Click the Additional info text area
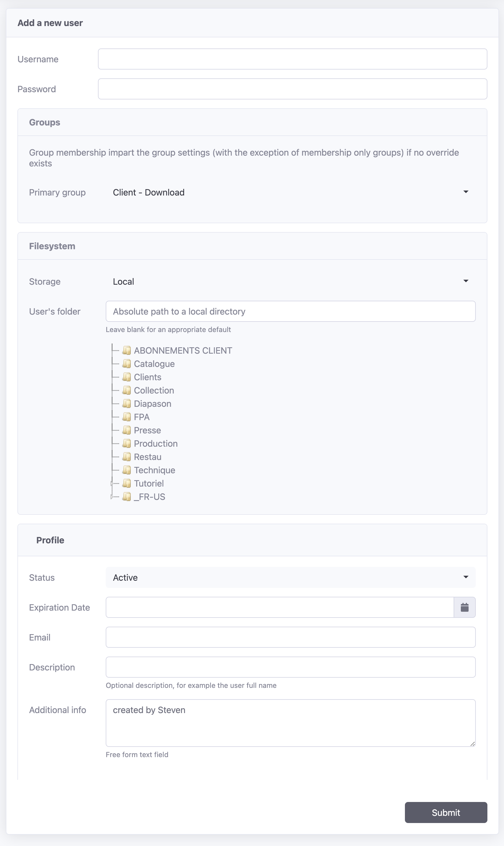 point(290,723)
